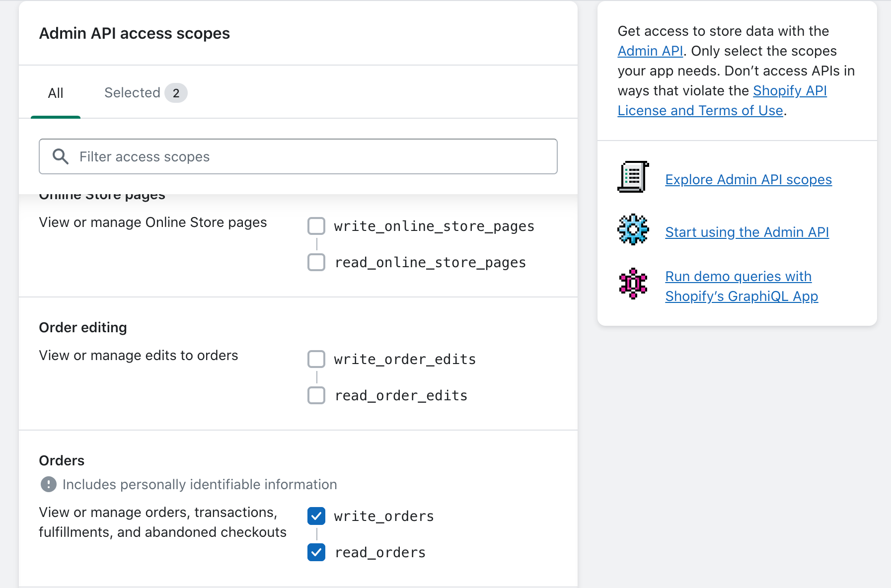Check the write_order_edits scope
891x588 pixels.
click(316, 359)
